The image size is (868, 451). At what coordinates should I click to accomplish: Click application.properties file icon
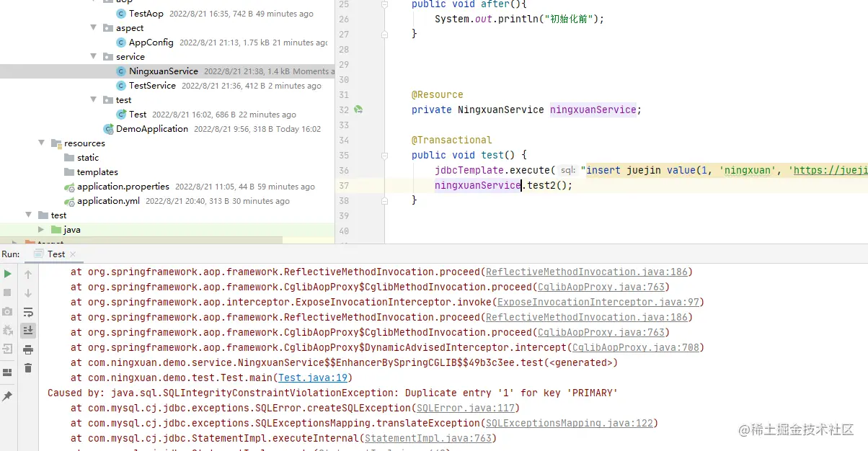[69, 187]
